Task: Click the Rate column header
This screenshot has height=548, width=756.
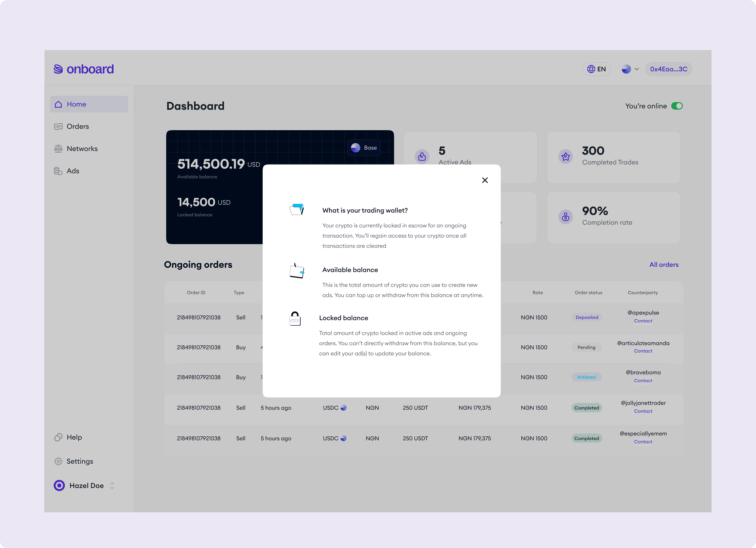Action: tap(537, 293)
